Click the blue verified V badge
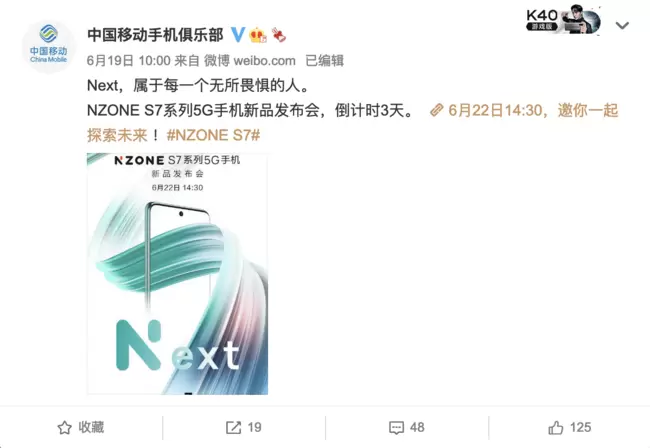Viewport: 650px width, 448px height. pos(238,35)
